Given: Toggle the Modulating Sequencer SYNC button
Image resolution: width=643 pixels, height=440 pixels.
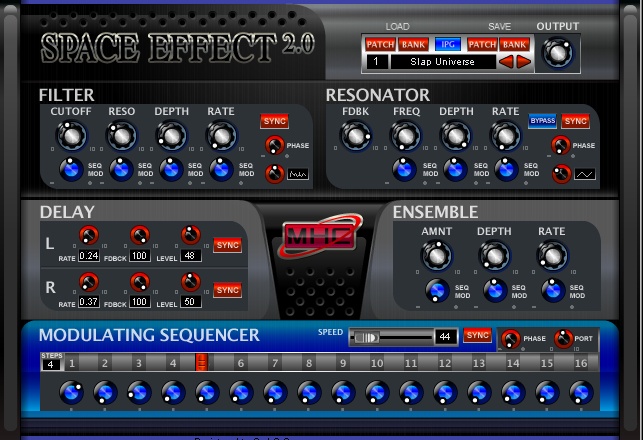Looking at the screenshot, I should pos(477,335).
